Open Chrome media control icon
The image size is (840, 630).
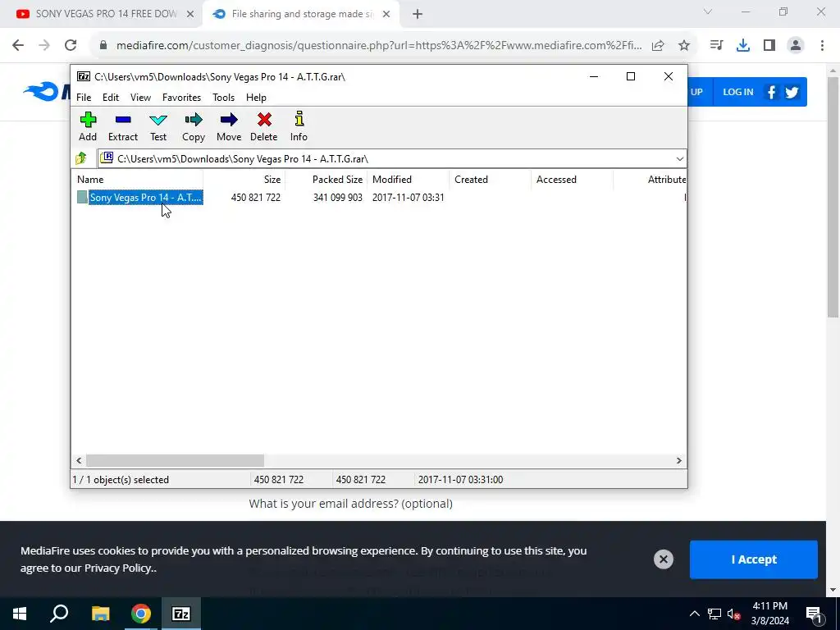point(716,46)
